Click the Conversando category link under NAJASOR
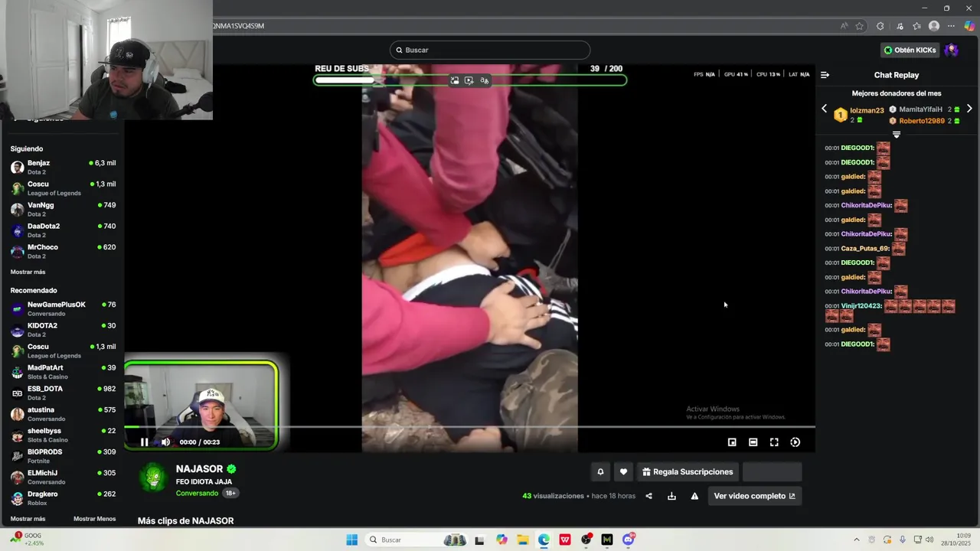Viewport: 980px width, 551px height. click(197, 494)
